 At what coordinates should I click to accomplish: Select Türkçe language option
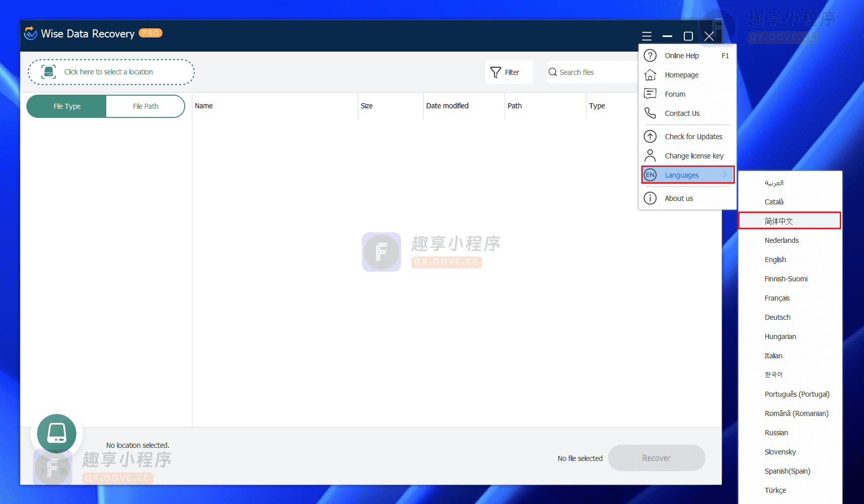(790, 490)
